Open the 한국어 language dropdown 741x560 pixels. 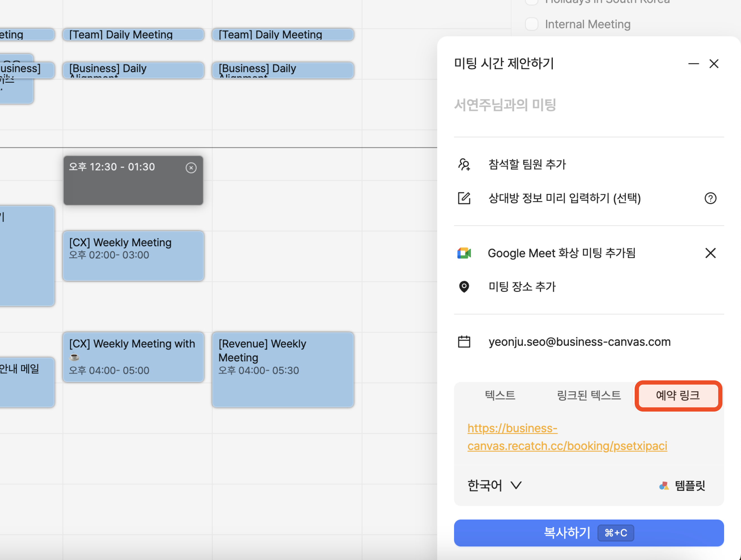(494, 485)
